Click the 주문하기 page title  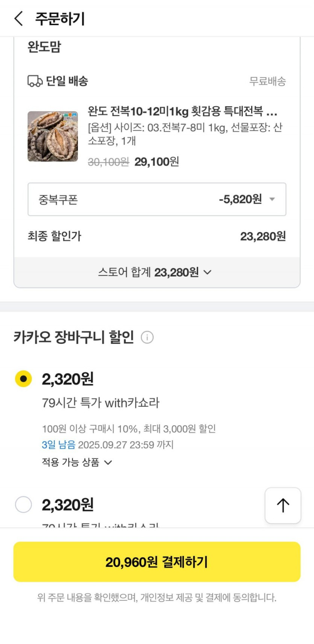pos(60,18)
